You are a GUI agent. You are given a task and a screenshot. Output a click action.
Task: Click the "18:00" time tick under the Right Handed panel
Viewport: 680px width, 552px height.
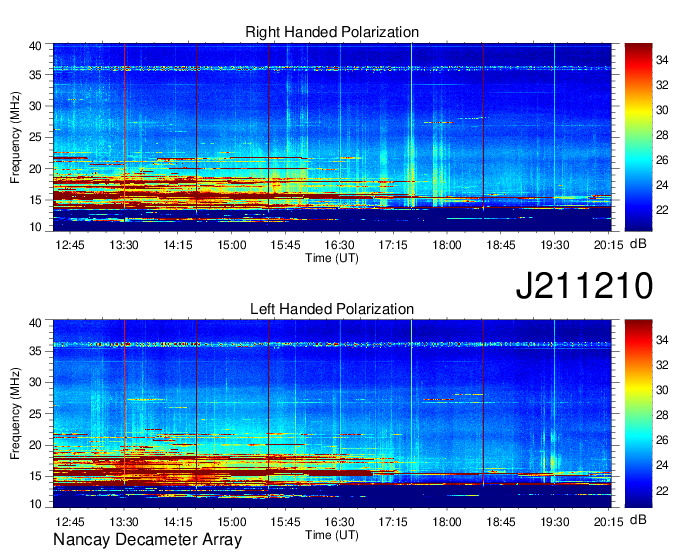(447, 245)
